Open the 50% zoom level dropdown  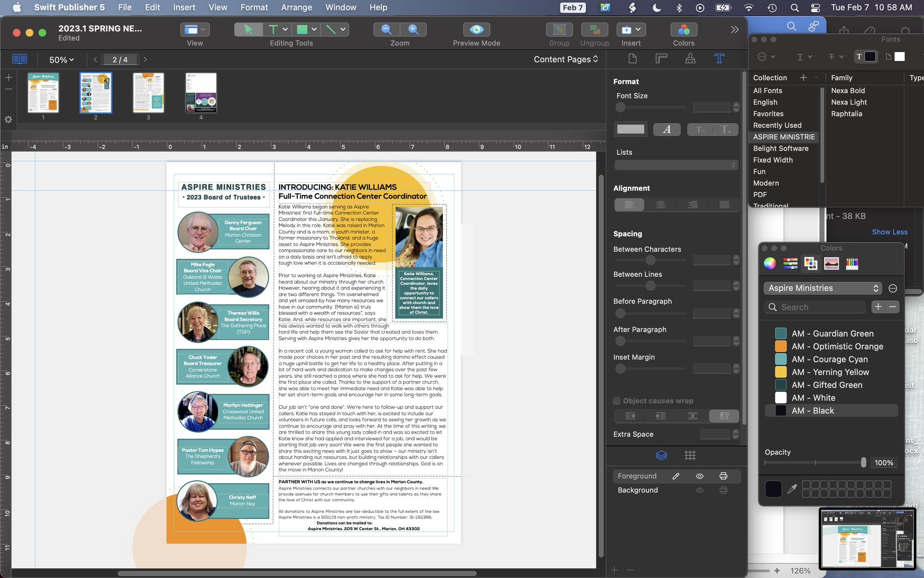click(62, 60)
